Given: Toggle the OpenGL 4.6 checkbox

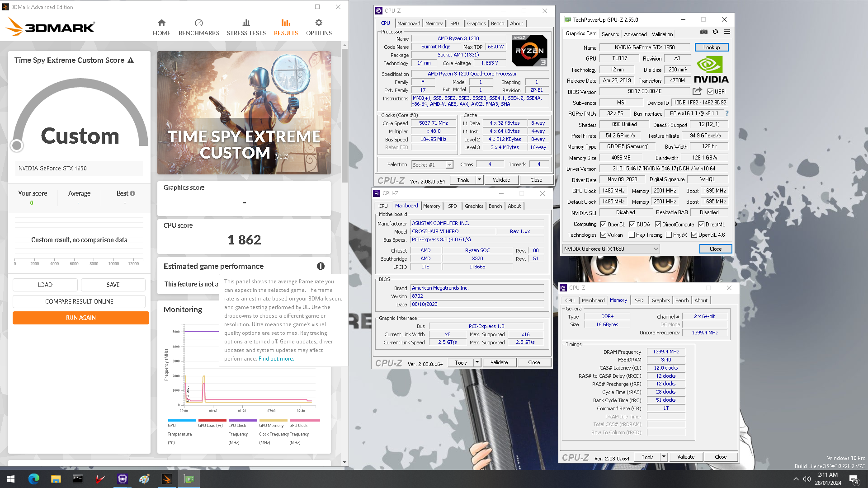Looking at the screenshot, I should [x=694, y=235].
